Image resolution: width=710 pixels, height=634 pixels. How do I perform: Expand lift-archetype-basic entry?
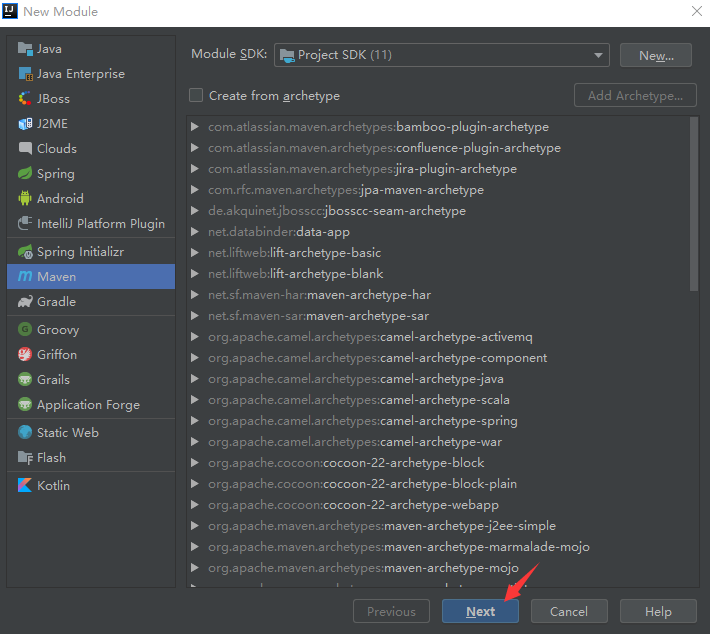point(195,253)
